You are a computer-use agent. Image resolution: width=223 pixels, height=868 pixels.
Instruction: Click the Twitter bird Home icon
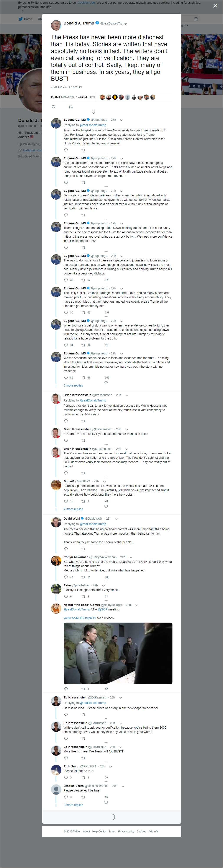(x=21, y=19)
